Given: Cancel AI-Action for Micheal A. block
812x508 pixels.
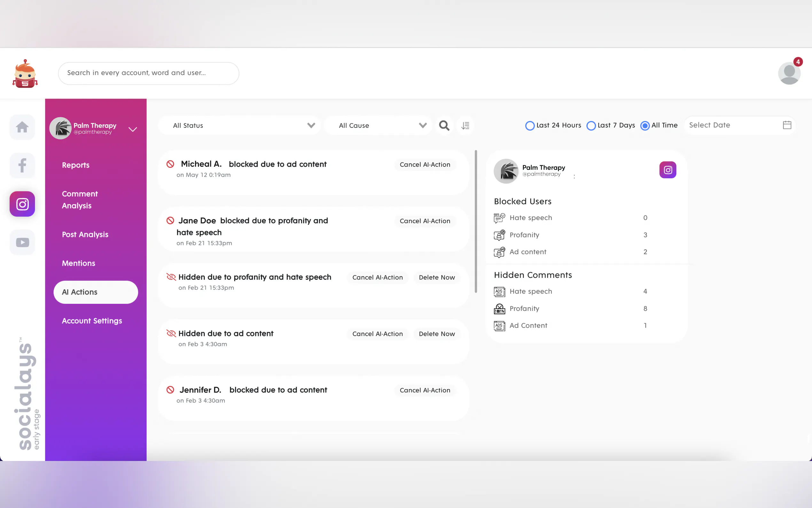Looking at the screenshot, I should [425, 164].
